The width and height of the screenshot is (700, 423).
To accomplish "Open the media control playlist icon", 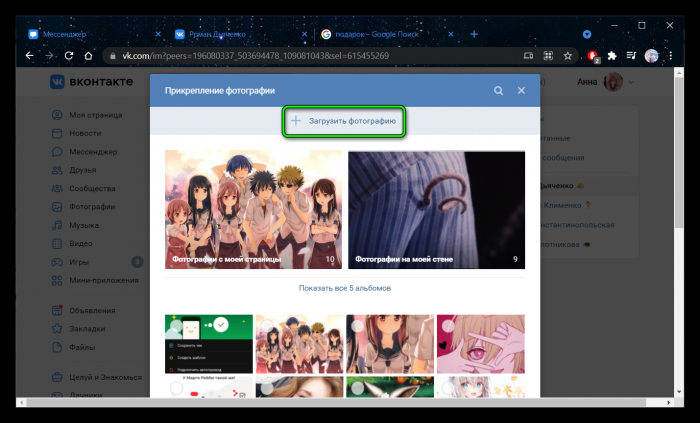I will point(631,56).
